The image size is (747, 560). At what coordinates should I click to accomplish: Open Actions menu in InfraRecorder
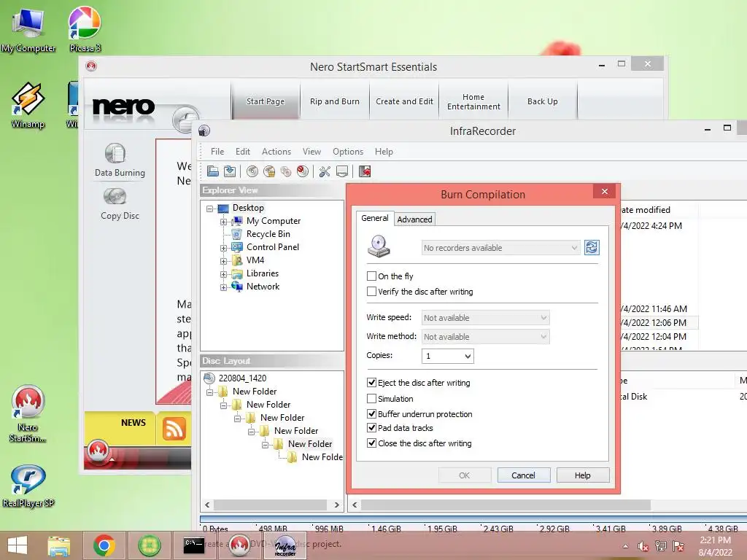pyautogui.click(x=276, y=152)
